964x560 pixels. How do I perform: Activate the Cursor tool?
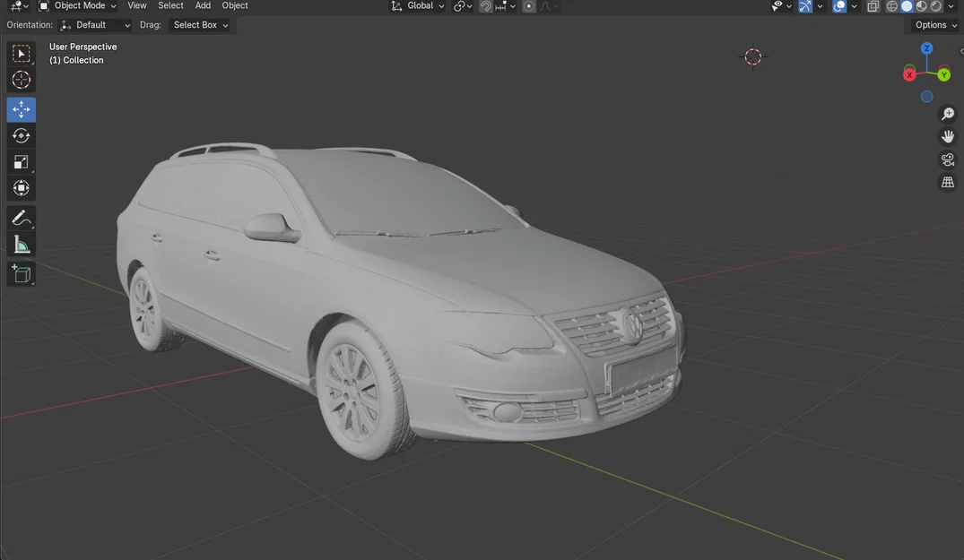21,80
